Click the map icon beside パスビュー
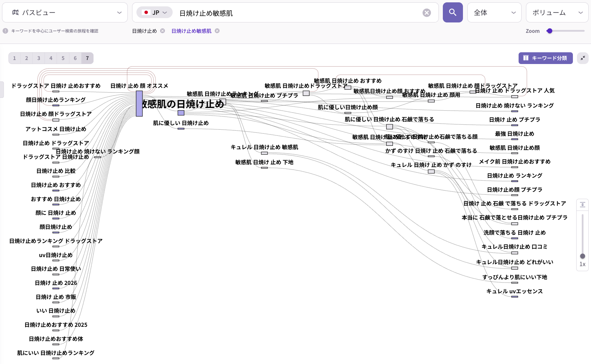This screenshot has height=364, width=591. point(15,12)
